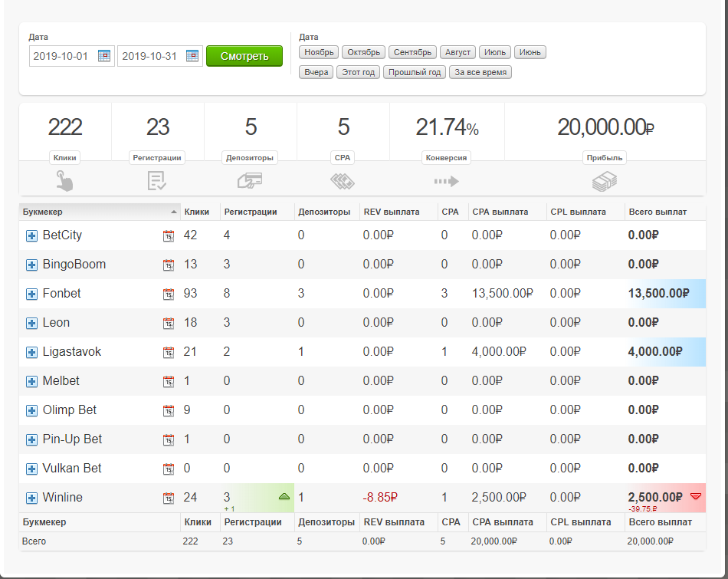Open the calendar icon in the Winline row
The image size is (728, 579).
pos(169,498)
